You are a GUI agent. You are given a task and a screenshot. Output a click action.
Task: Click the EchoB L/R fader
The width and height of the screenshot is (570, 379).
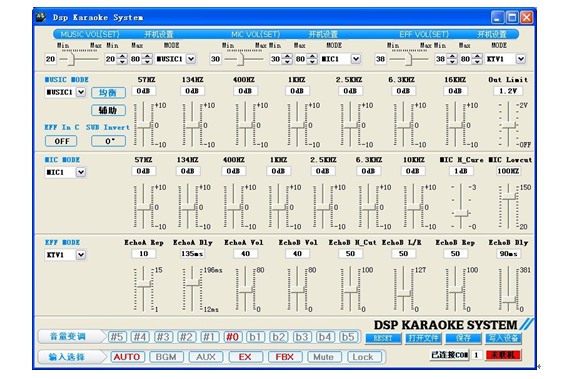404,293
